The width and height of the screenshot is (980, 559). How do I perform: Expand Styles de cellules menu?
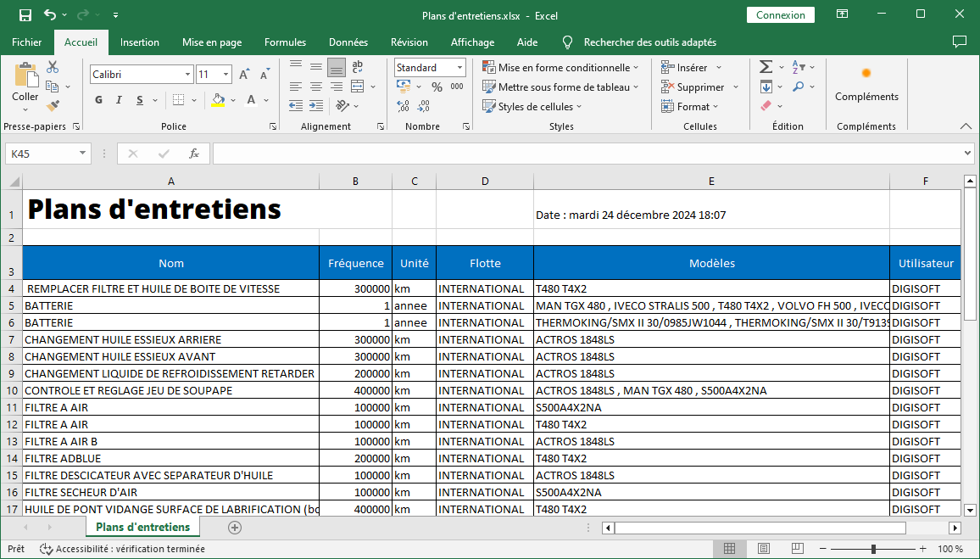532,106
